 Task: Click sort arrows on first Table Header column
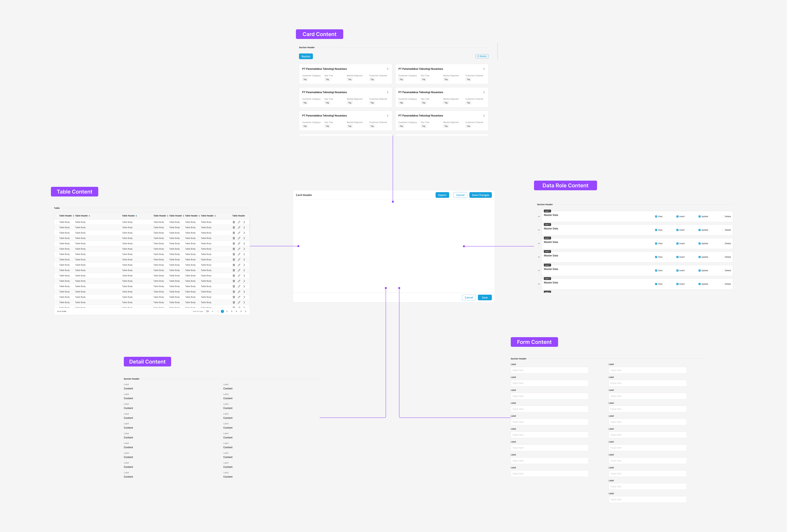[74, 216]
